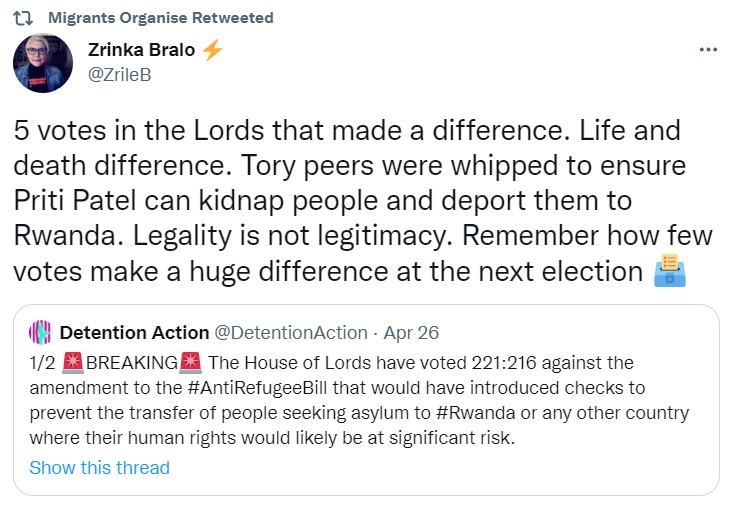Click Zrinka Bralo's profile picture
The image size is (732, 517).
(x=42, y=64)
